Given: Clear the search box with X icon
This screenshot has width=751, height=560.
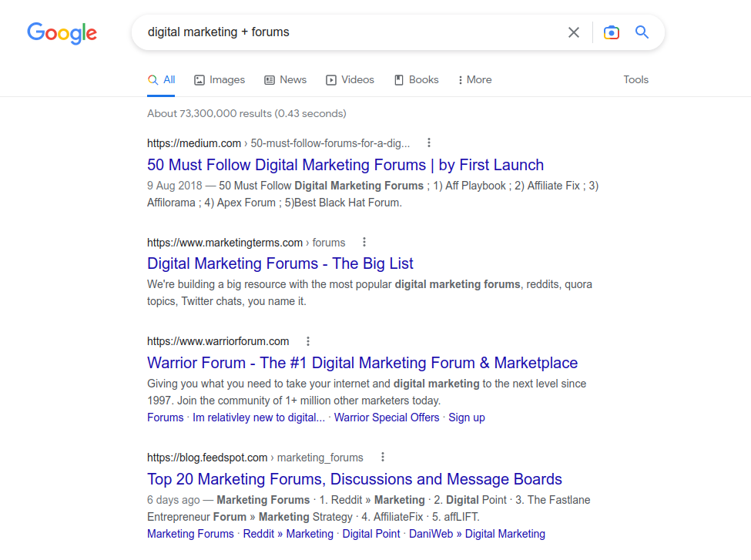Looking at the screenshot, I should [x=573, y=32].
